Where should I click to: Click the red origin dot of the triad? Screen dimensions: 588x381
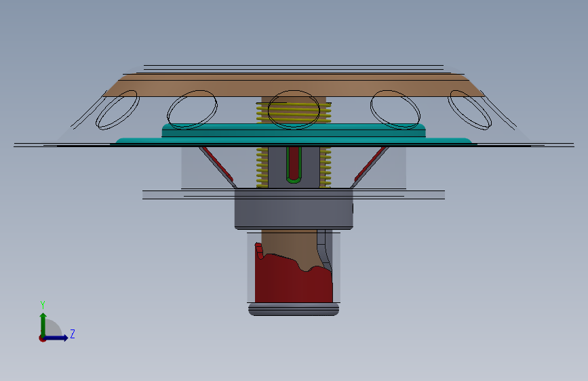[x=42, y=338]
